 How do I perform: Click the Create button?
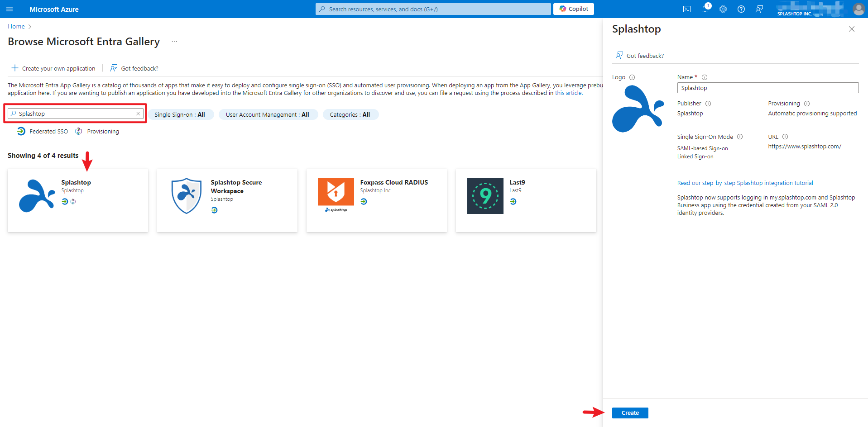(x=630, y=413)
